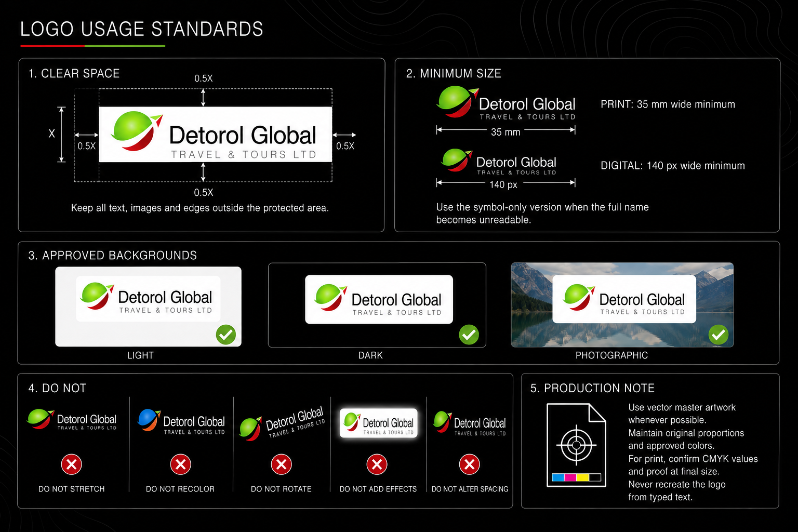Screen dimensions: 798x532
Task: Pick the globe symbol on the DARK background logo
Action: pyautogui.click(x=330, y=298)
